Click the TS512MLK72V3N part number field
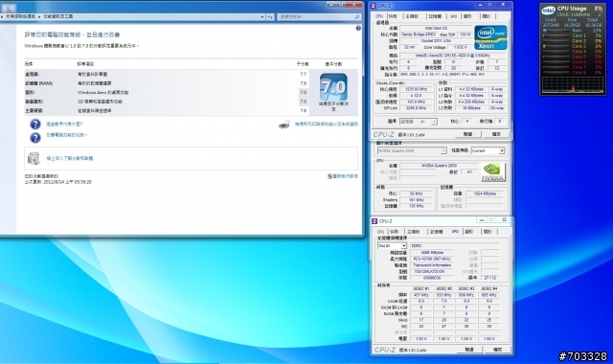Viewport: 613px width, 364px height. tap(432, 271)
